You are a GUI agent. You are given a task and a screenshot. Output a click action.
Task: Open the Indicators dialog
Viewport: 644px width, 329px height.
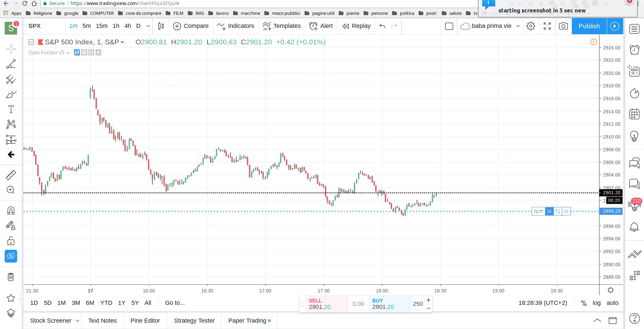pos(235,26)
